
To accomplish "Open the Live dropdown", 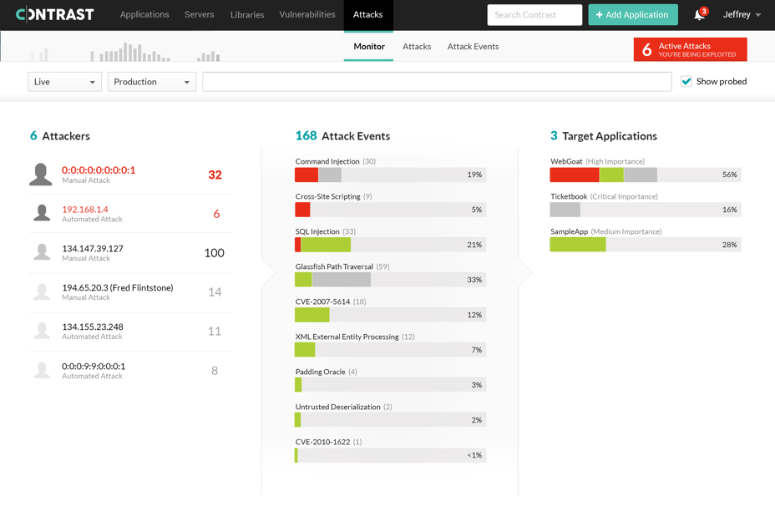I will pos(64,81).
